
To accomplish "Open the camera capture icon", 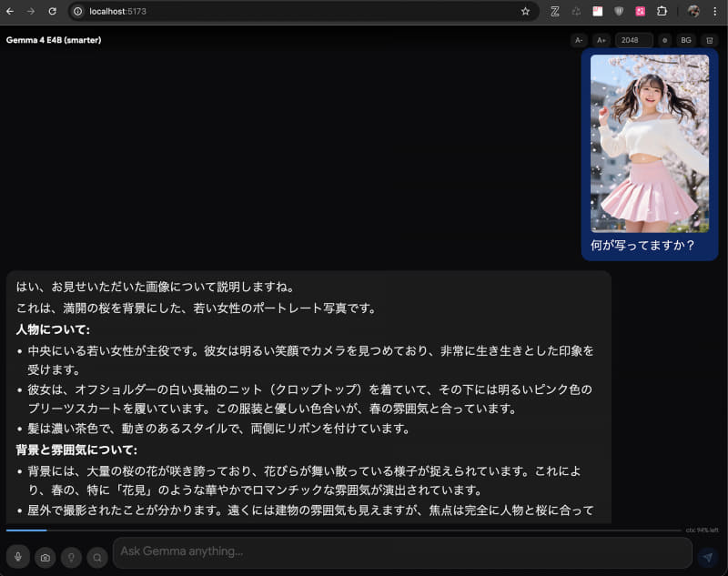I will tap(44, 557).
